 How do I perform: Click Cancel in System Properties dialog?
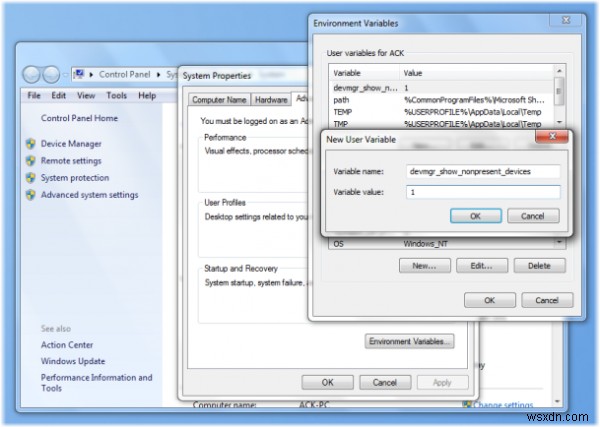pyautogui.click(x=385, y=382)
